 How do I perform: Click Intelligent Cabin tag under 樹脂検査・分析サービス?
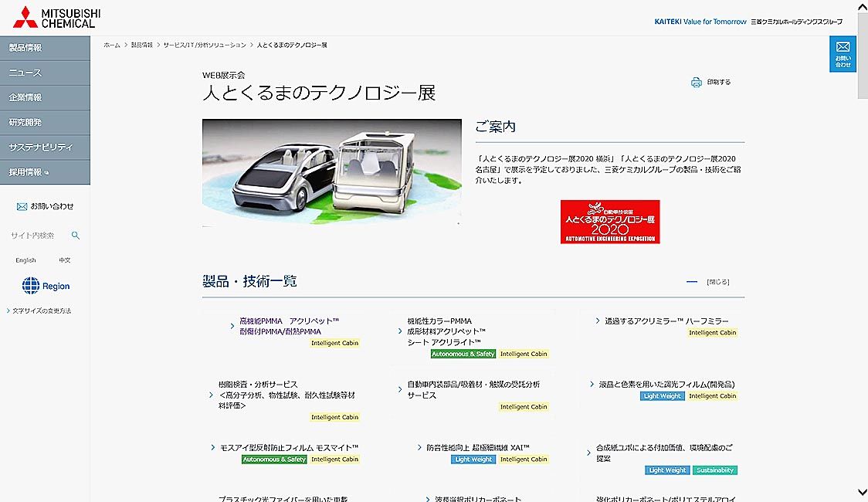[x=334, y=417]
